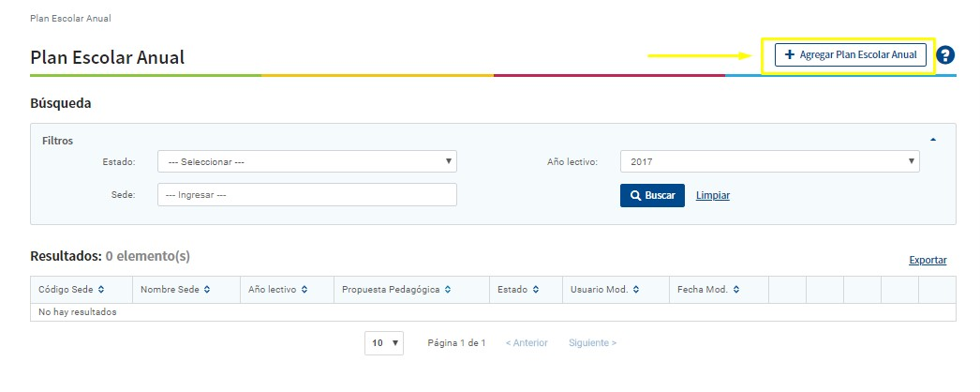980x392 pixels.
Task: Go to the Anterior page
Action: 527,343
